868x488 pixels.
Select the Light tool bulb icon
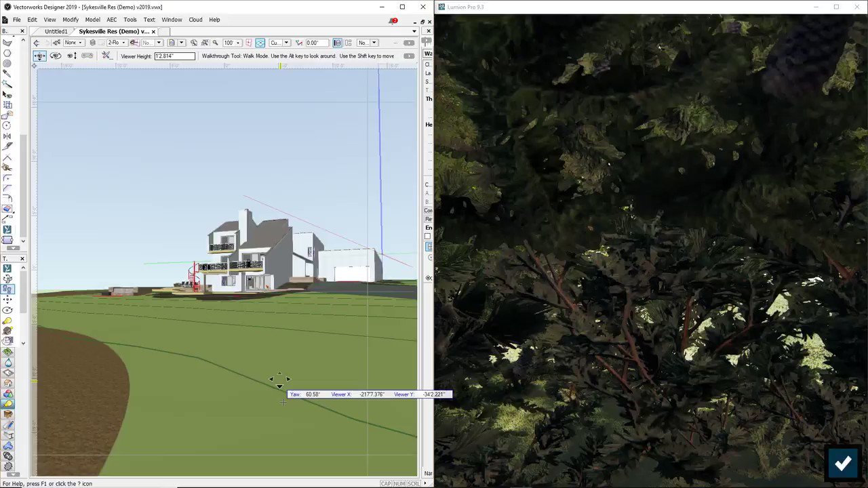pyautogui.click(x=7, y=321)
